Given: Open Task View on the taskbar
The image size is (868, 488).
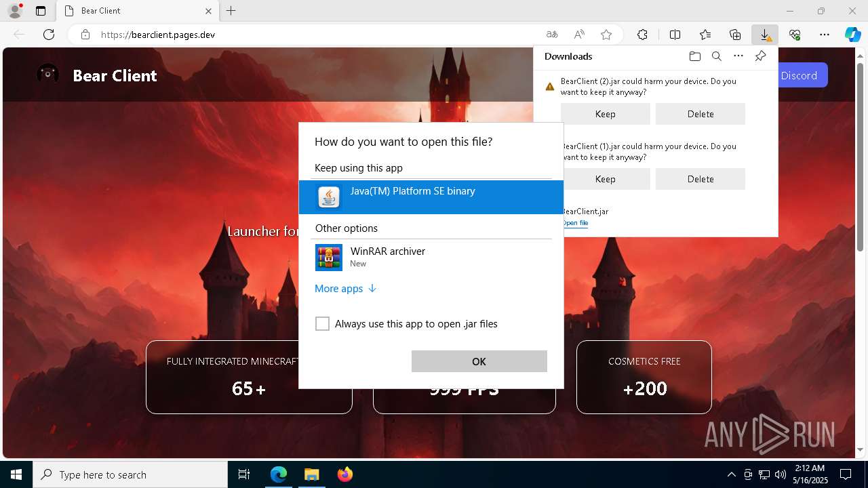Looking at the screenshot, I should tap(244, 474).
